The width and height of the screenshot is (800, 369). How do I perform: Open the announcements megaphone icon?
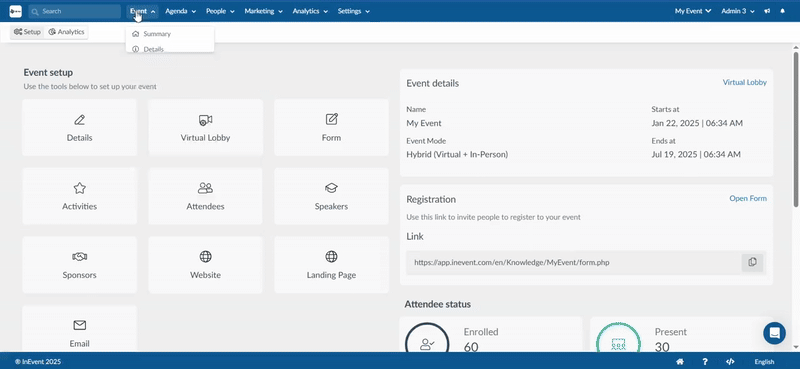767,11
